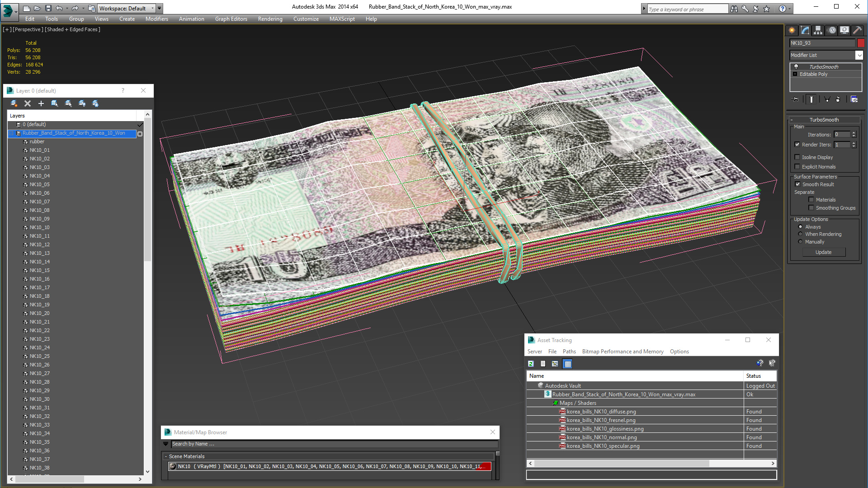Click the Redo arrow toolbar icon

(74, 8)
